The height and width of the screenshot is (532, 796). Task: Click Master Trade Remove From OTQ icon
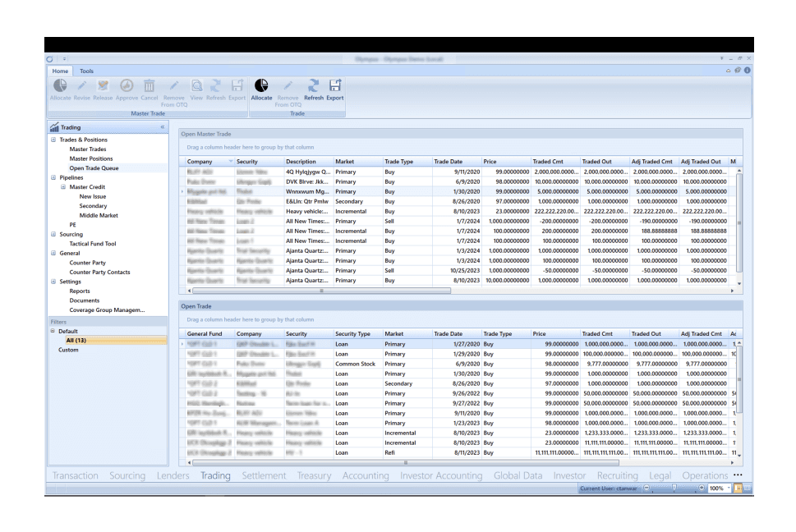[x=174, y=85]
